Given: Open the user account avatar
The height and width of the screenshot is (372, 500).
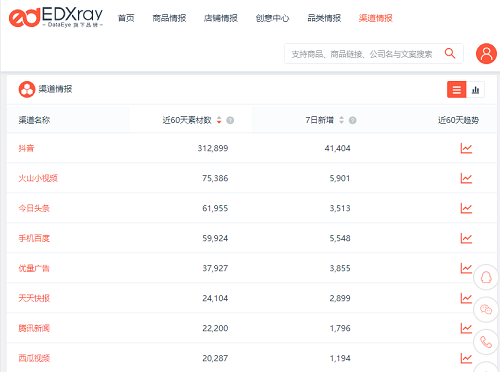Looking at the screenshot, I should point(486,53).
